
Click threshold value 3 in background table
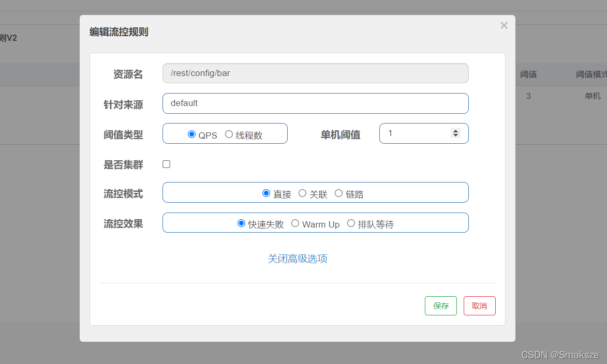coord(528,96)
